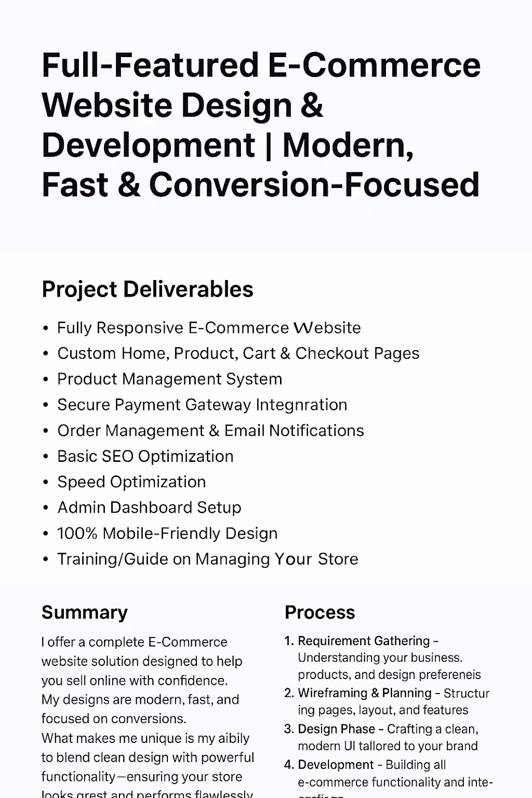Select the 'Process' heading

coord(320,612)
